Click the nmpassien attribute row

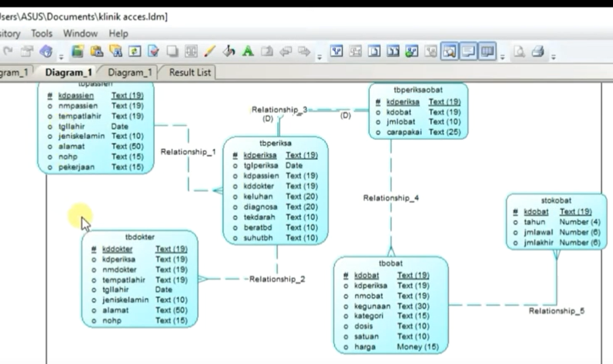95,106
